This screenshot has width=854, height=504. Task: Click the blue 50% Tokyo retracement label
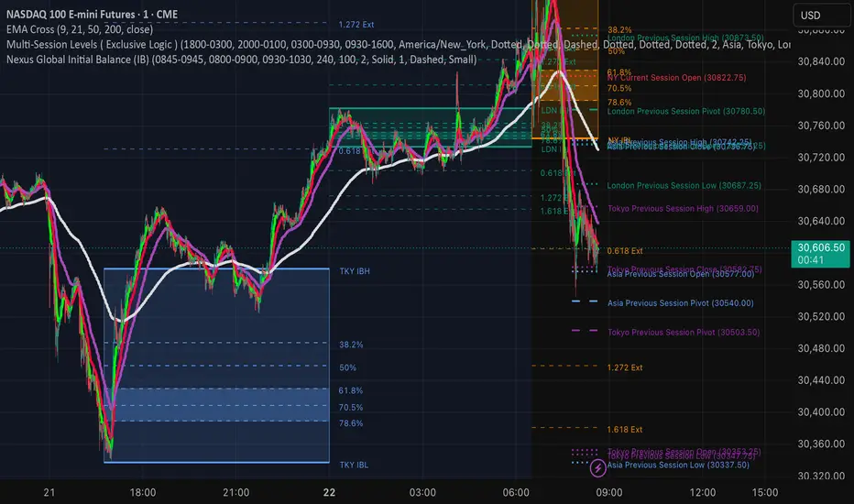pyautogui.click(x=347, y=367)
